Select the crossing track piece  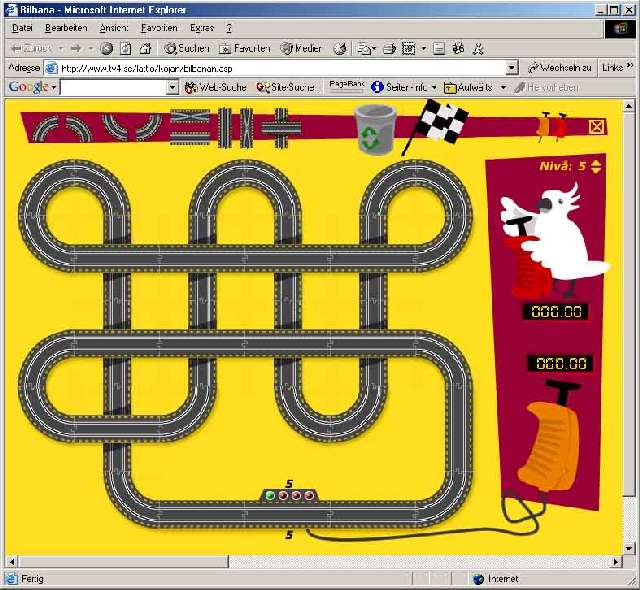[x=282, y=126]
